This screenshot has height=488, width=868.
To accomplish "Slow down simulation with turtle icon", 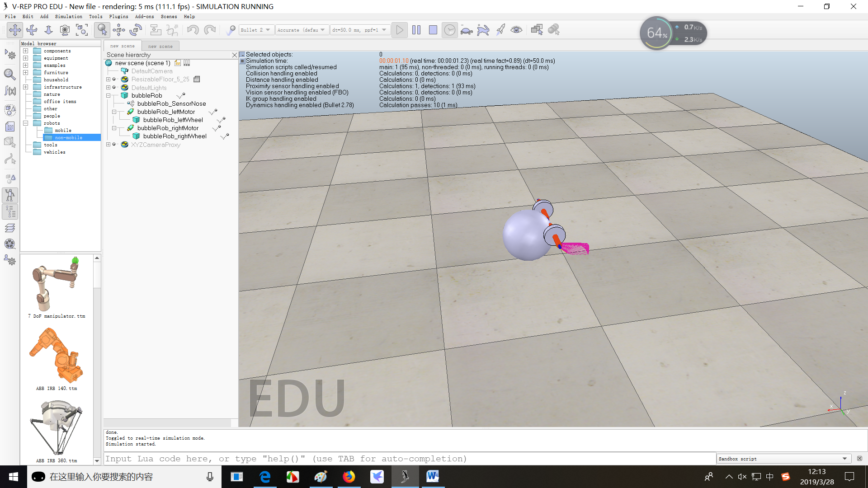I will click(x=466, y=30).
